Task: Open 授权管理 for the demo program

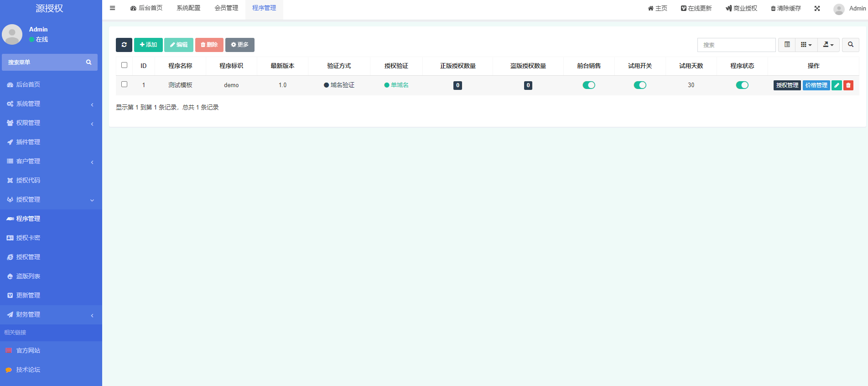Action: click(x=787, y=85)
